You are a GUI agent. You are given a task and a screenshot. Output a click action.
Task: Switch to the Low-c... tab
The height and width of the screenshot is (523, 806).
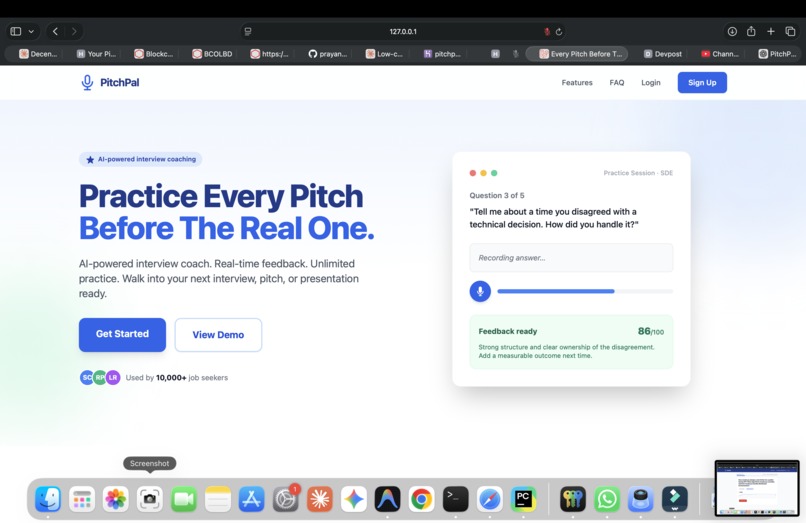(x=384, y=54)
